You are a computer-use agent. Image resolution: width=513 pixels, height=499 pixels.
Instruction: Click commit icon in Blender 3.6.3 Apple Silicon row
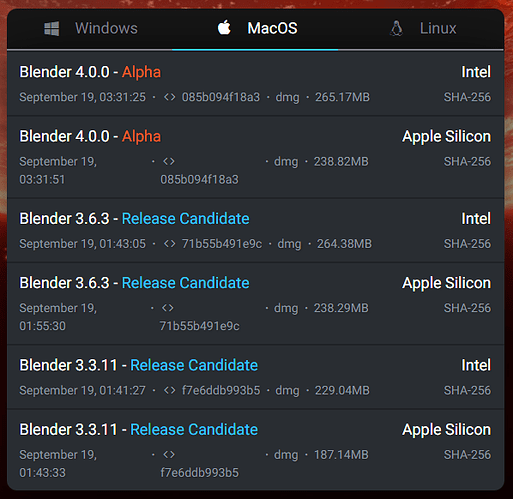[x=168, y=308]
